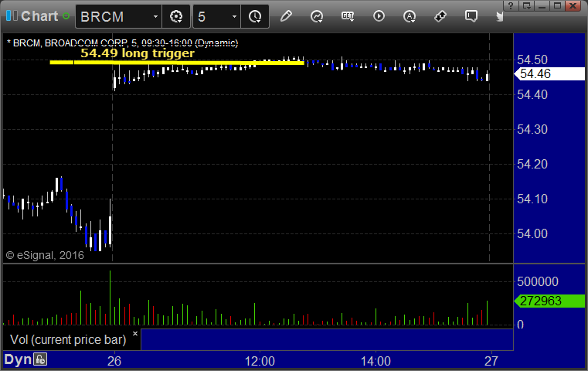The height and width of the screenshot is (371, 588).
Task: Select the yellow trigger trend line
Action: (177, 63)
